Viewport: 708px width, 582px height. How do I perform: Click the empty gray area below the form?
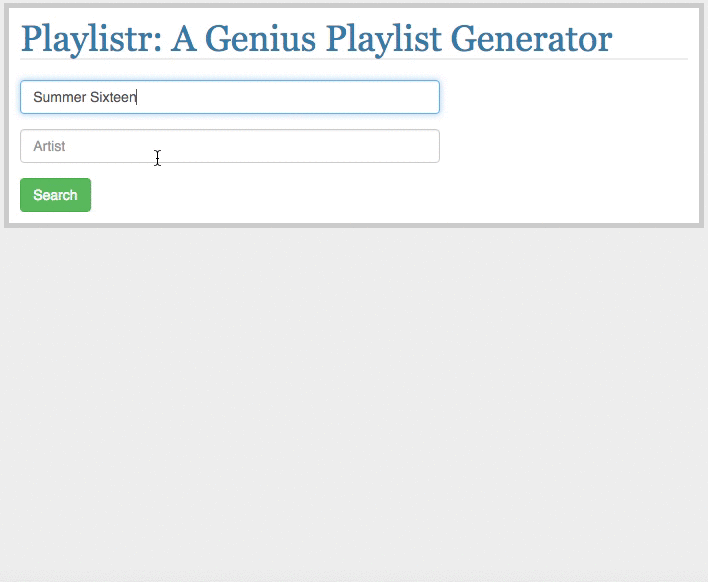pos(354,402)
